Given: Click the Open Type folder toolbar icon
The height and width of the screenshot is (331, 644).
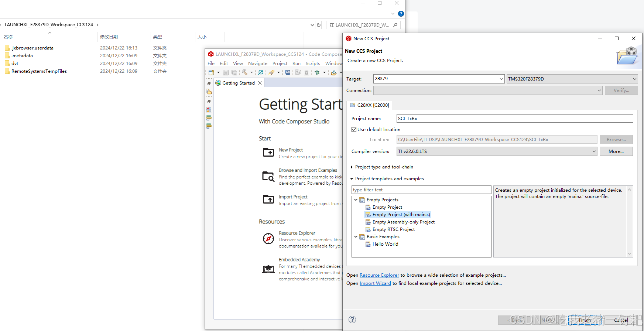Looking at the screenshot, I should click(x=334, y=72).
